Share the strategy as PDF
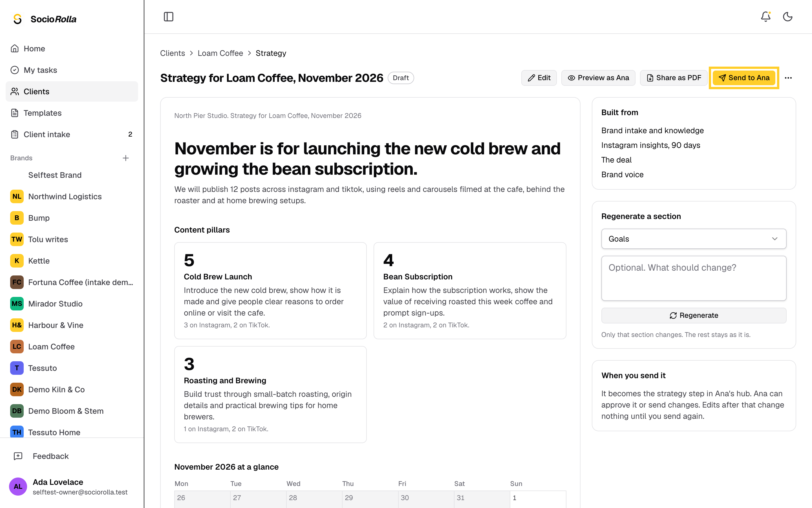The height and width of the screenshot is (508, 812). coord(673,78)
